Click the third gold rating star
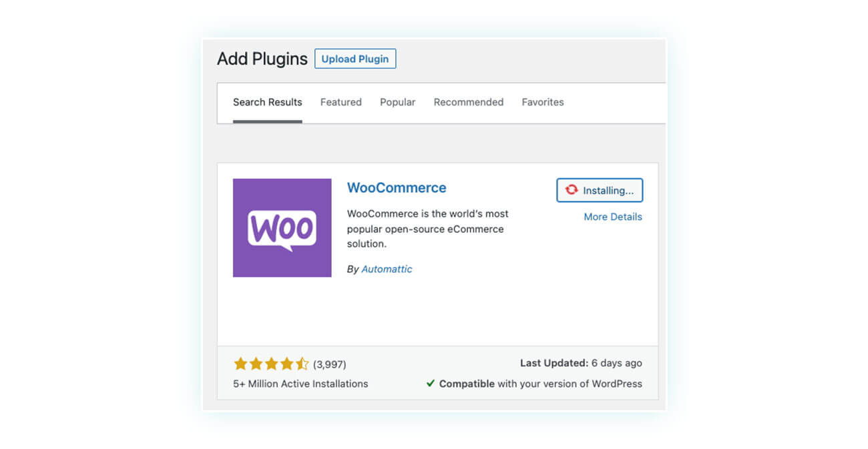This screenshot has width=868, height=449. (x=271, y=364)
